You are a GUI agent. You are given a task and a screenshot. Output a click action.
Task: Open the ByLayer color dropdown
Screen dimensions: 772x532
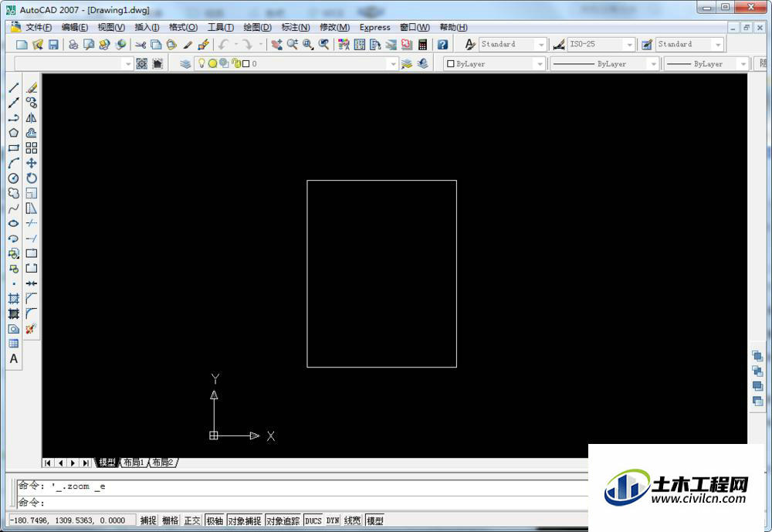pos(540,63)
